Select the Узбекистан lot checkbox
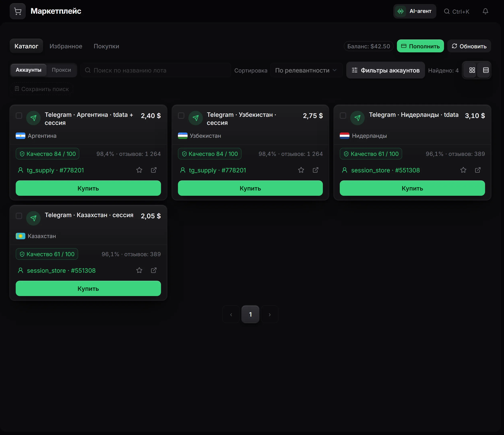 point(181,115)
